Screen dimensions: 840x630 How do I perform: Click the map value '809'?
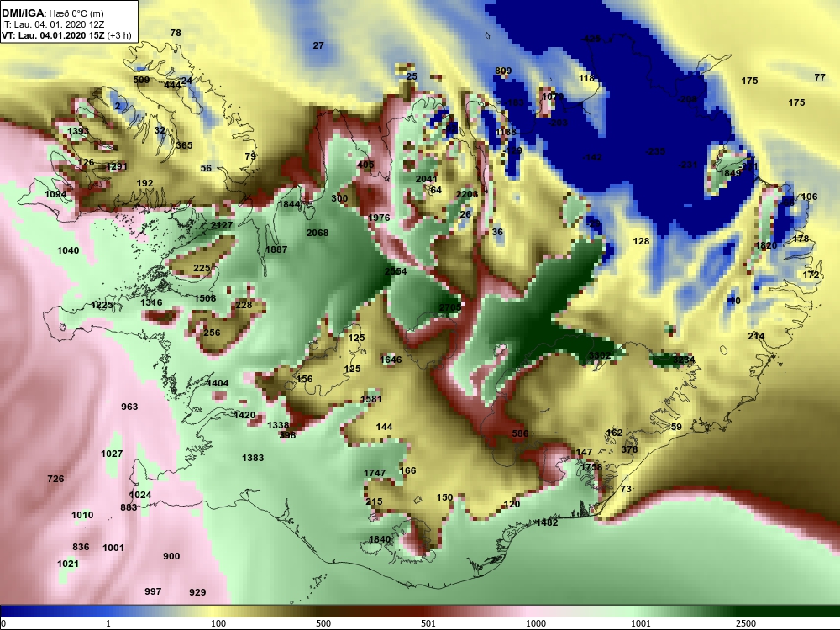(503, 71)
